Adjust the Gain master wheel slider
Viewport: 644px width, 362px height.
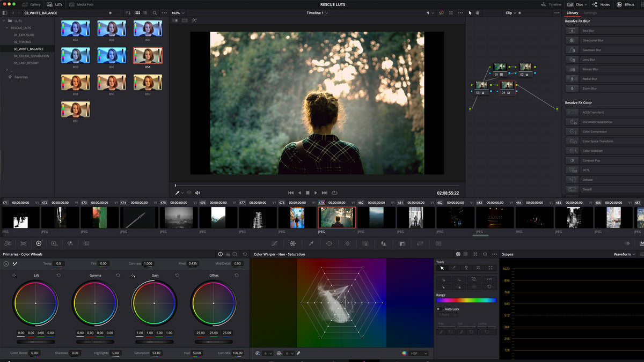coord(155,342)
